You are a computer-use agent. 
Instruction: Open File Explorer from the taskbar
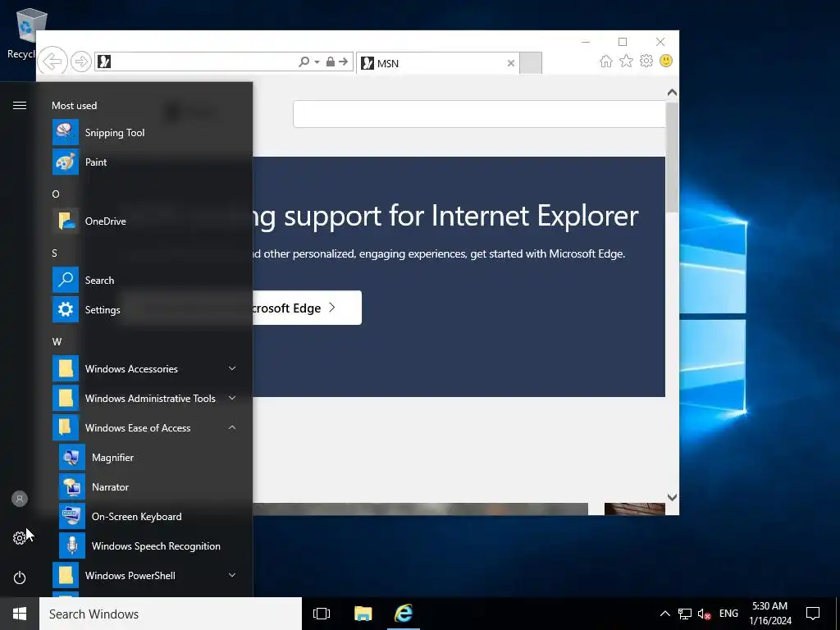(363, 614)
